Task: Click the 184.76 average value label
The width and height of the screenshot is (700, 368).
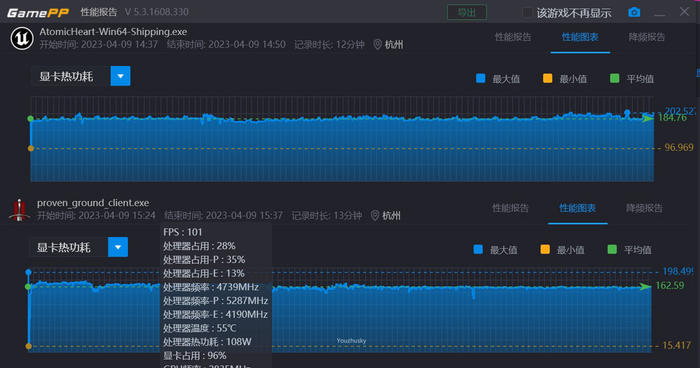Action: point(672,118)
